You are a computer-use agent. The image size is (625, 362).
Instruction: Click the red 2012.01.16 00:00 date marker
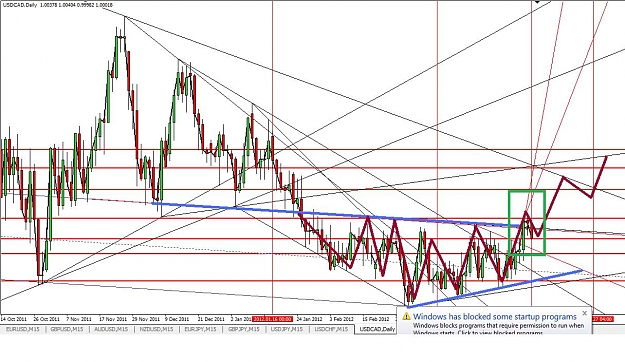(273, 319)
